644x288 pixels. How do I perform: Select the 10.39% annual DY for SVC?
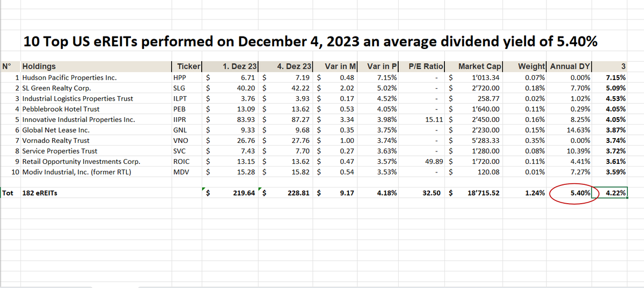[579, 151]
